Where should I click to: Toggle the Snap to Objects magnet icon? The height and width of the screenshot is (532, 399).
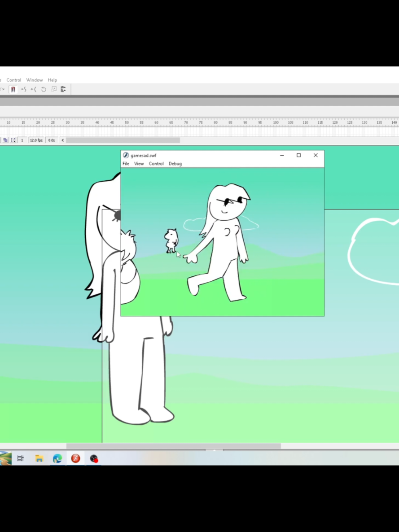pos(13,89)
